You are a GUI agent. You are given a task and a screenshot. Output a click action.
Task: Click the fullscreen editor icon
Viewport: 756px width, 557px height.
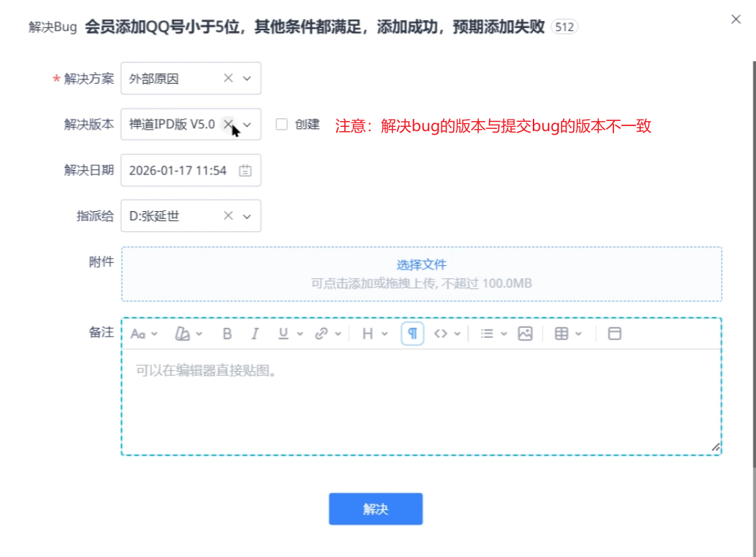pyautogui.click(x=614, y=334)
